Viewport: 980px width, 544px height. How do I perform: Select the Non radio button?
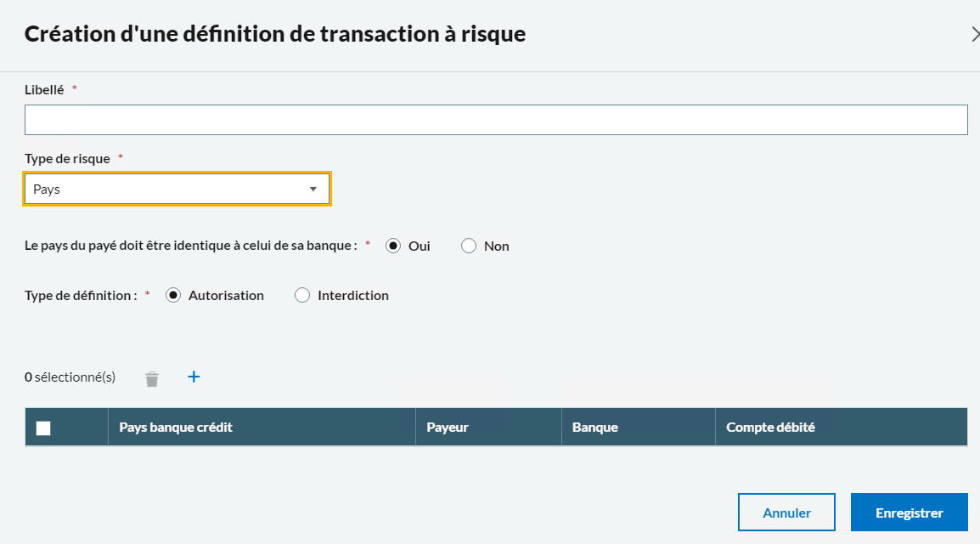(469, 246)
